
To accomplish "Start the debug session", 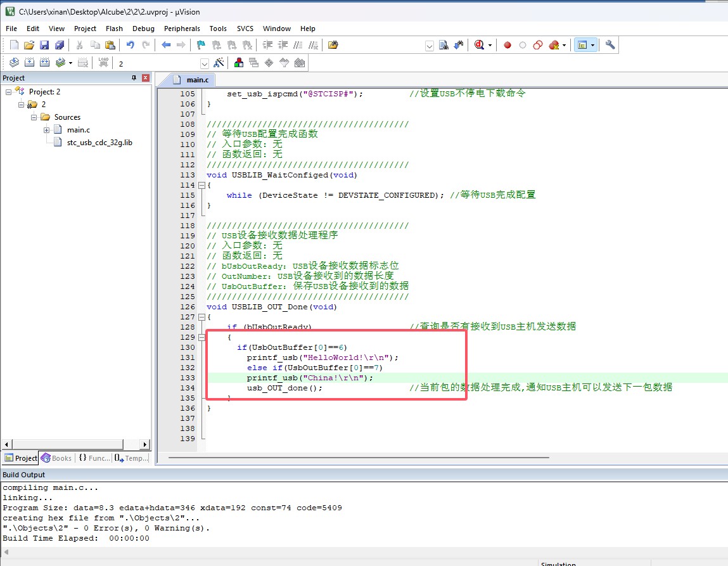I will pyautogui.click(x=479, y=45).
